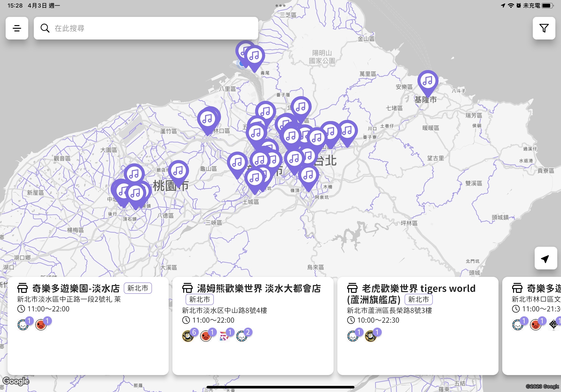Click the clock icon on 老虎歡樂世界 card
561x392 pixels.
point(351,320)
